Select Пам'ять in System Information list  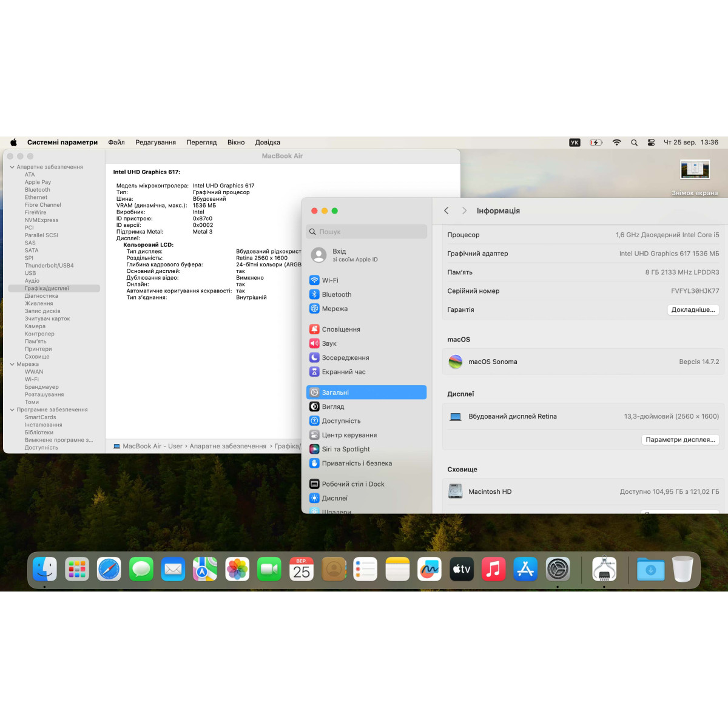35,342
